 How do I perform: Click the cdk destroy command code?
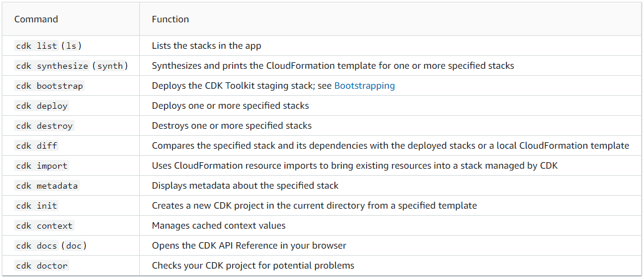(44, 126)
